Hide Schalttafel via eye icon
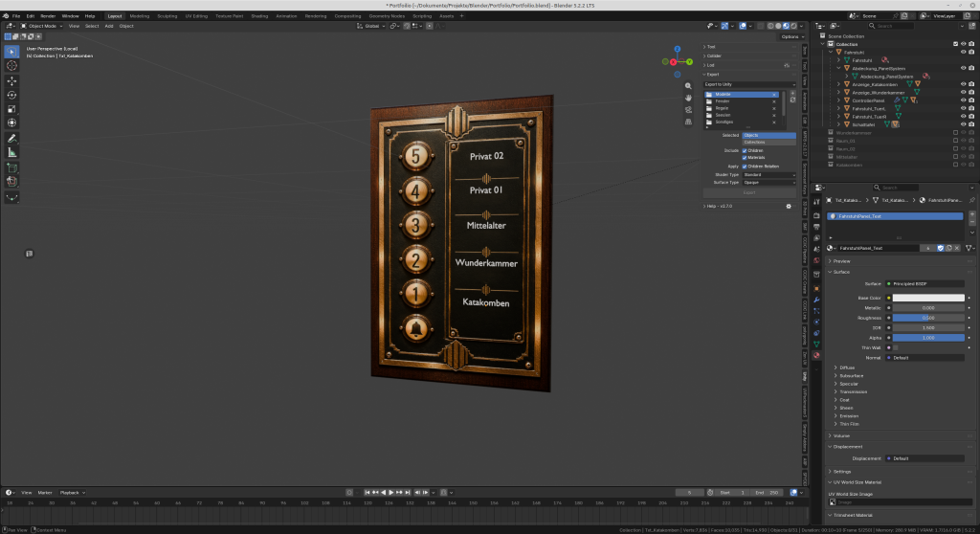The image size is (980, 534). pos(963,124)
